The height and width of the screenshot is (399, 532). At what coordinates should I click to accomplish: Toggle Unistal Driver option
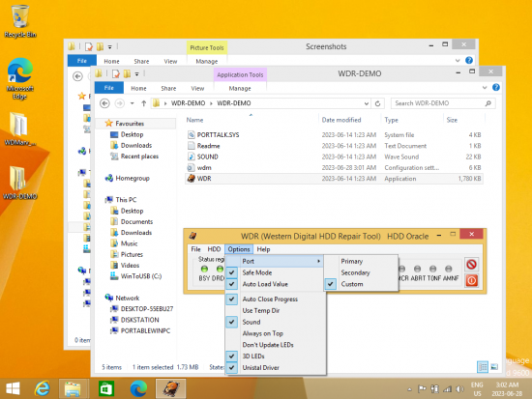pyautogui.click(x=276, y=368)
